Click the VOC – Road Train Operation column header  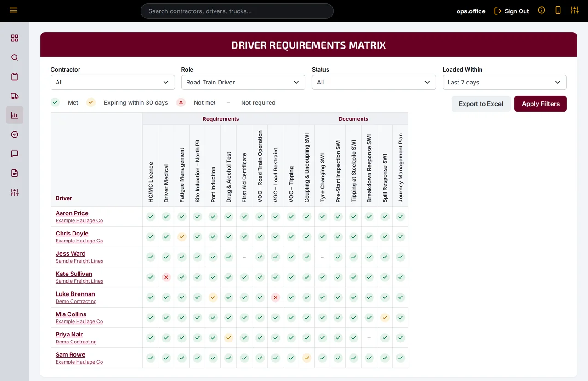[260, 166]
